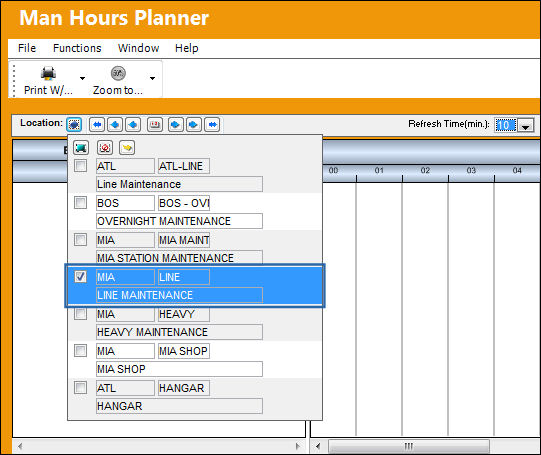The image size is (541, 455).
Task: Select the HEAVY MAINTENANCE description field
Action: 179,332
